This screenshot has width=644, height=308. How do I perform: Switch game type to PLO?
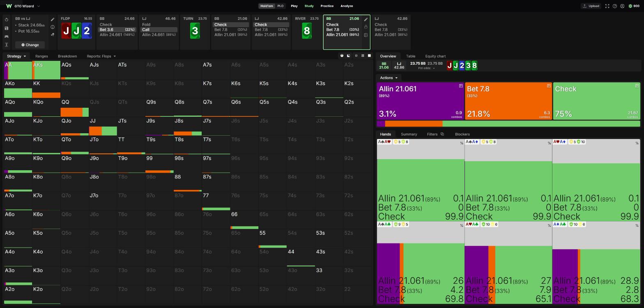tap(281, 6)
